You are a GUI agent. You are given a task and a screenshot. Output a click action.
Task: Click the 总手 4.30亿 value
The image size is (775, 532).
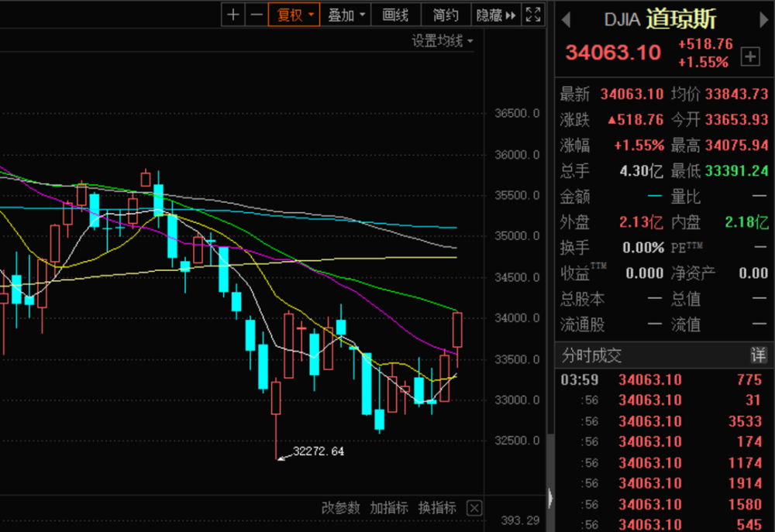[641, 171]
